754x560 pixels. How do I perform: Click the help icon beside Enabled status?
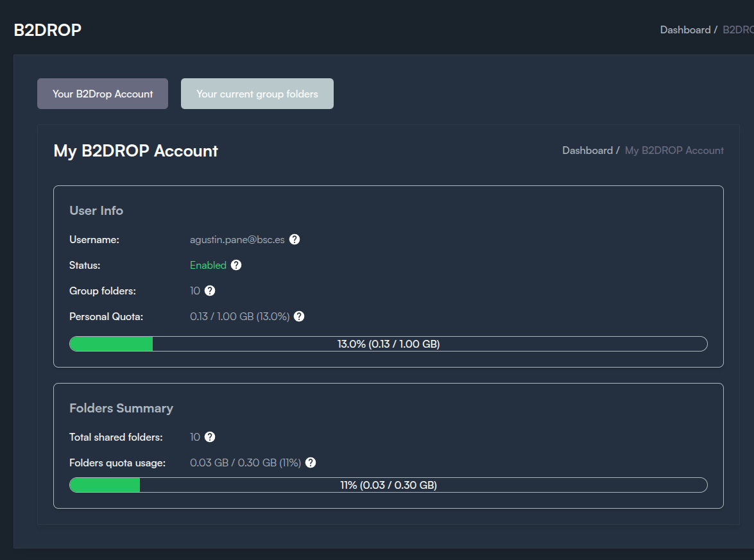coord(236,265)
